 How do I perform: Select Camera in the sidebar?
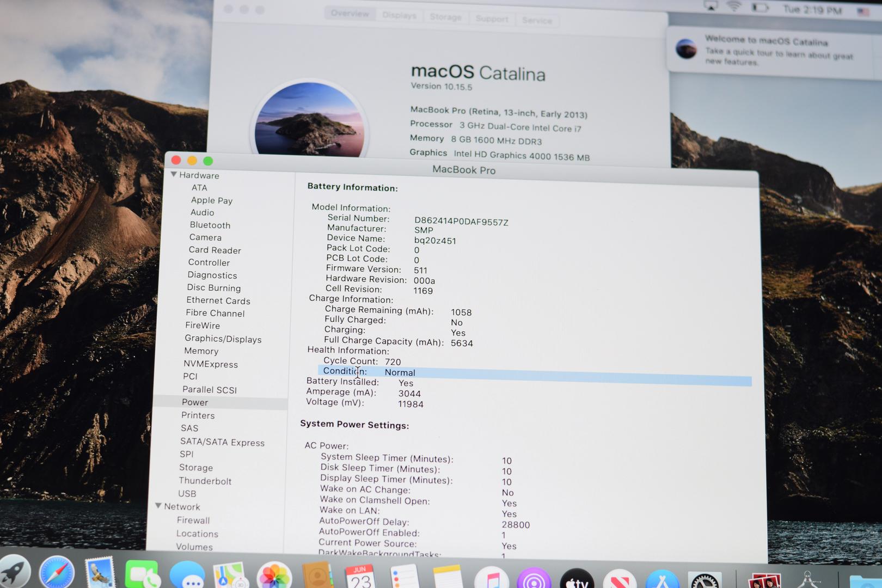pyautogui.click(x=205, y=237)
